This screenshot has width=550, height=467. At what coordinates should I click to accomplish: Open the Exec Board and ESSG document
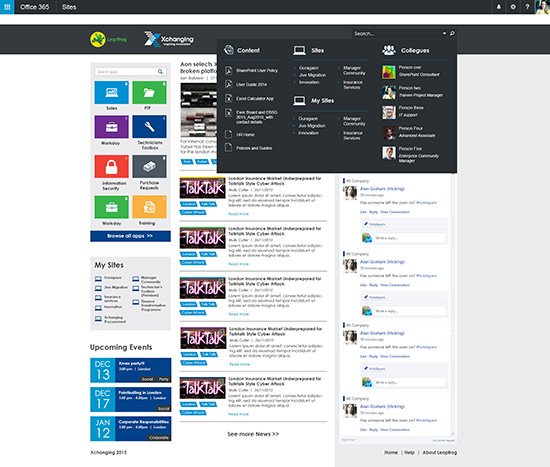[257, 117]
